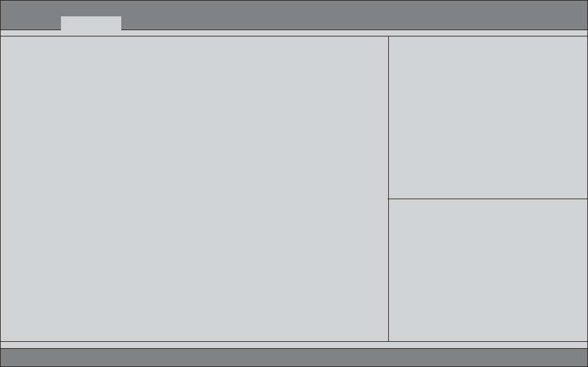Click the bottom of the lower right panel
Screen dimensions: 588x367
(x=488, y=330)
